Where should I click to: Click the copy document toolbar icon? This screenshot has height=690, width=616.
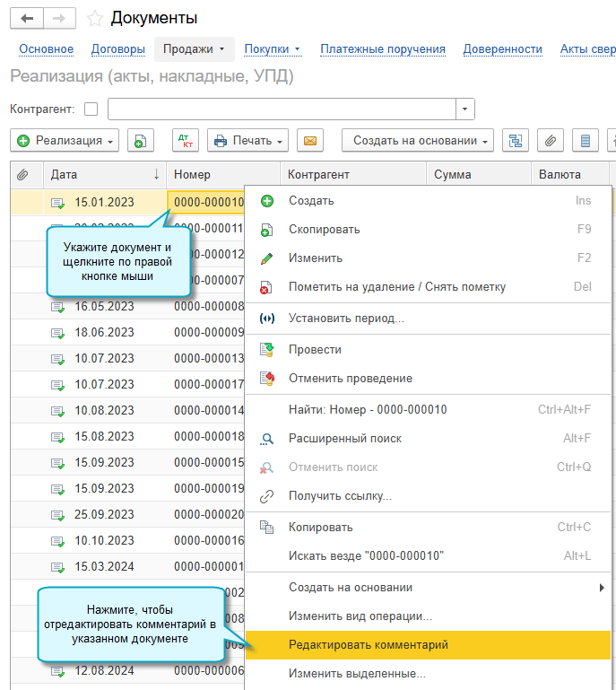click(x=140, y=141)
